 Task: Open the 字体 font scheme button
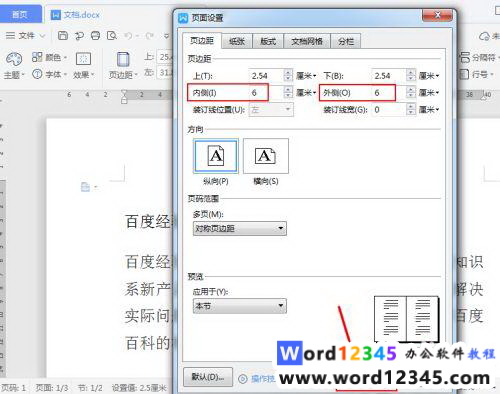49,74
